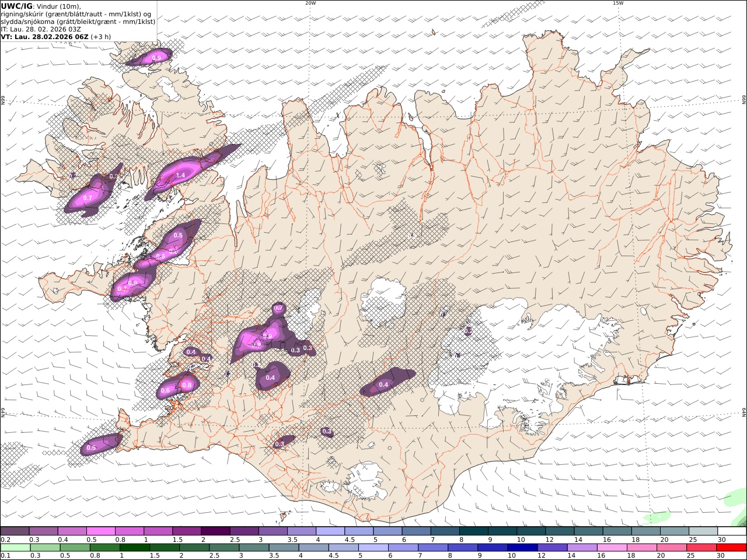Click the "2.5" label in the upper legend row
Screen dimensions: 747x560
click(235, 540)
